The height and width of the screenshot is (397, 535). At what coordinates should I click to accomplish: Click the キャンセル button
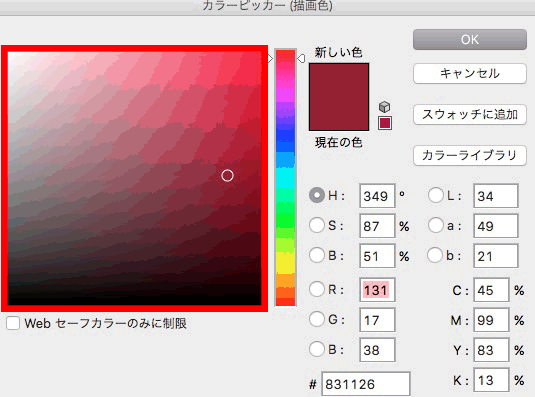(x=470, y=73)
